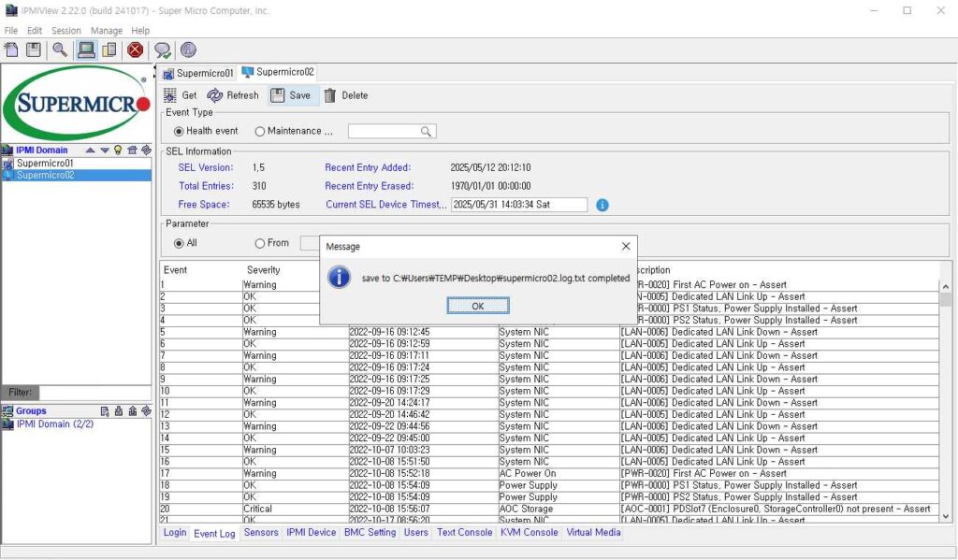This screenshot has height=560, width=958.
Task: Open the KVM Console tab
Action: click(x=530, y=533)
